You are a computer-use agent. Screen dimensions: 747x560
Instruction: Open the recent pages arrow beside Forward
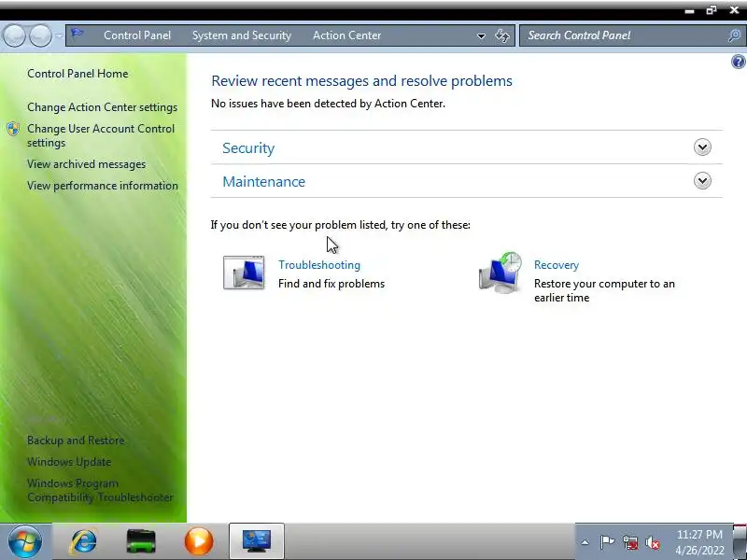click(x=59, y=35)
